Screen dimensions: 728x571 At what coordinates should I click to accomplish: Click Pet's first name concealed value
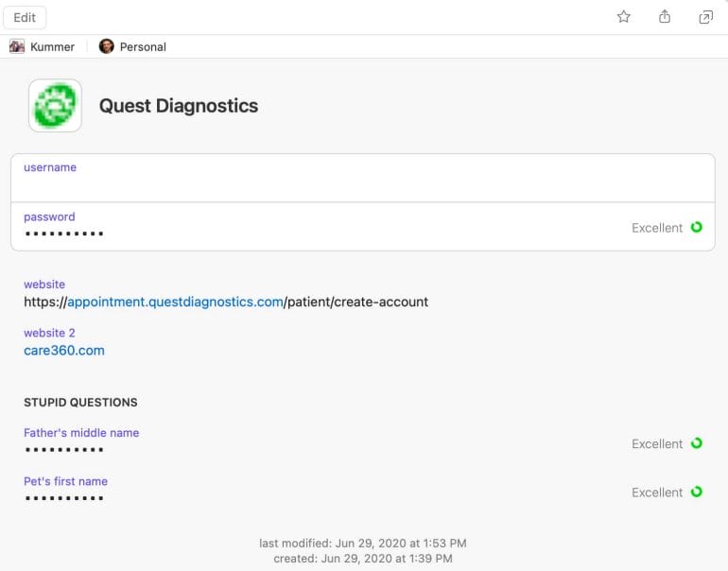(64, 498)
